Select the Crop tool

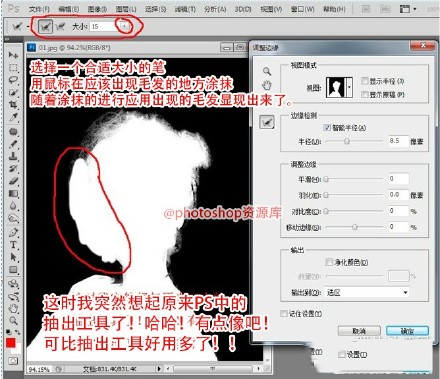point(13,105)
